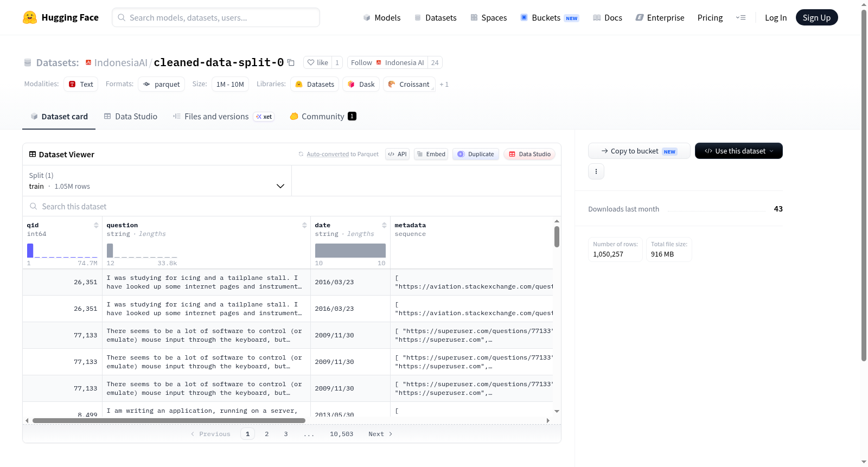
Task: Click the date lengths histogram bar
Action: (x=350, y=251)
